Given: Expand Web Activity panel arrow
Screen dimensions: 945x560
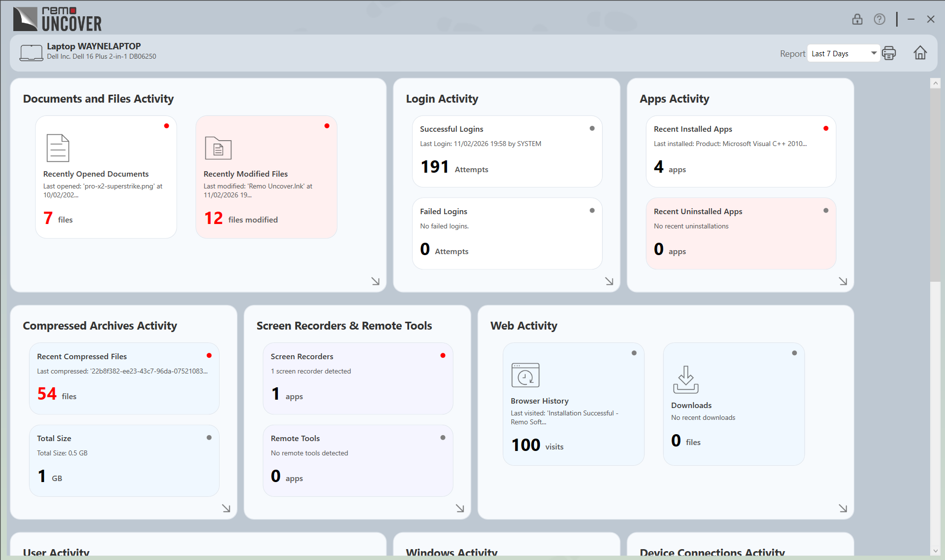Looking at the screenshot, I should [x=843, y=508].
